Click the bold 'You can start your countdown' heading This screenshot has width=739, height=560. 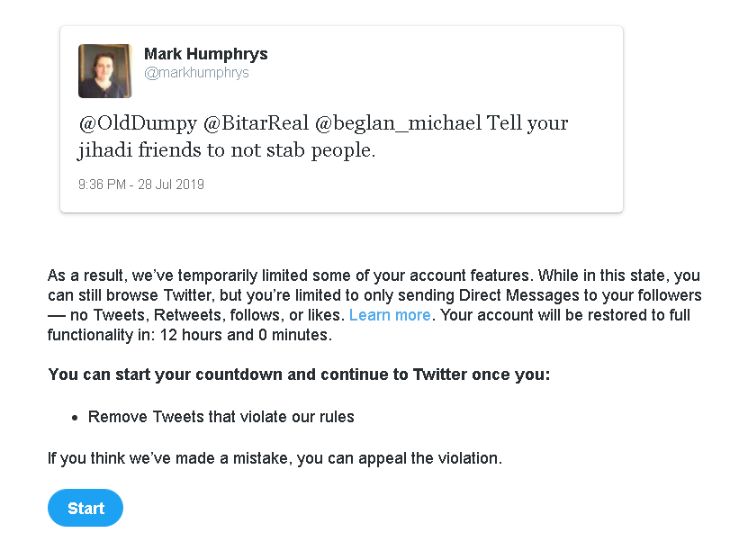click(x=298, y=375)
